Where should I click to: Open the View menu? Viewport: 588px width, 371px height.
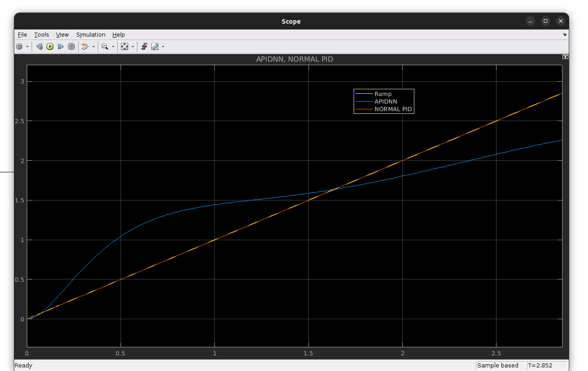pyautogui.click(x=63, y=34)
